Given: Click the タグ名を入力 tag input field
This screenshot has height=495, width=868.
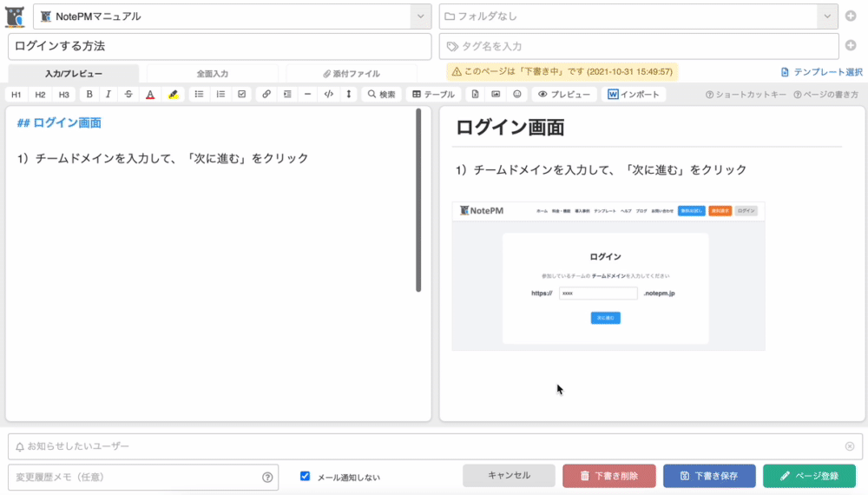Looking at the screenshot, I should tap(639, 46).
